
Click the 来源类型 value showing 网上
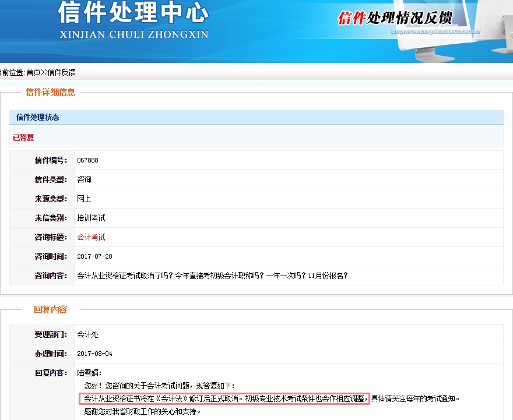[83, 198]
